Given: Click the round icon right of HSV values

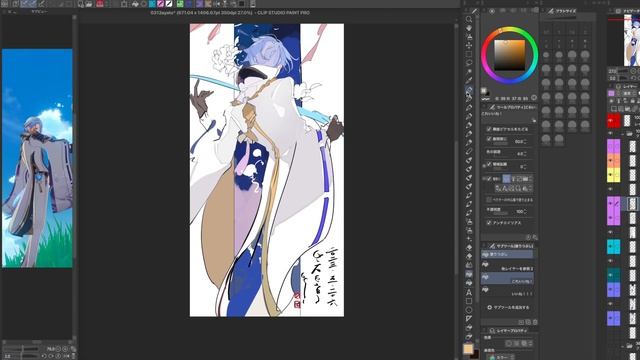Looking at the screenshot, I should click(x=534, y=98).
